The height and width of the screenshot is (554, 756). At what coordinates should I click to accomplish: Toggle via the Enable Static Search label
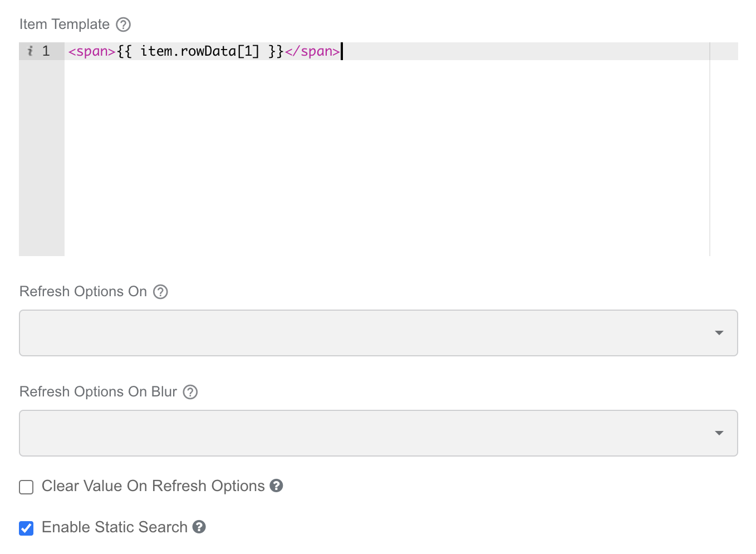pos(115,527)
